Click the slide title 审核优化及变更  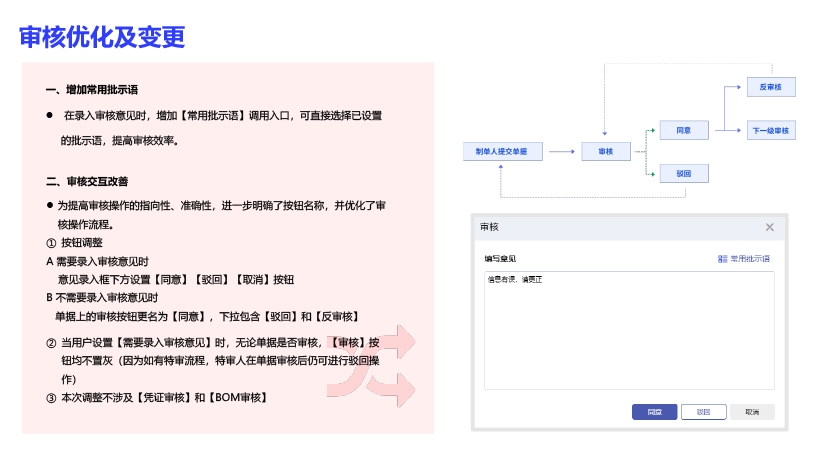coord(102,37)
